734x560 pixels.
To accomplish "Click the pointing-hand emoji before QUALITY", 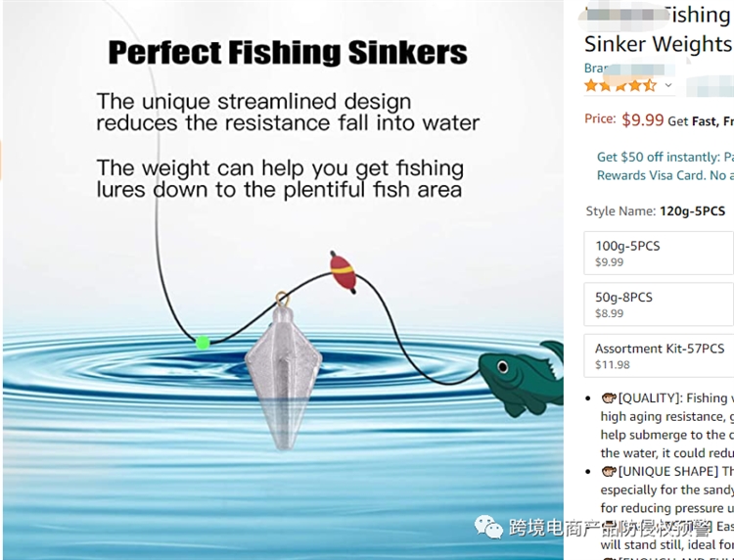I will point(608,398).
